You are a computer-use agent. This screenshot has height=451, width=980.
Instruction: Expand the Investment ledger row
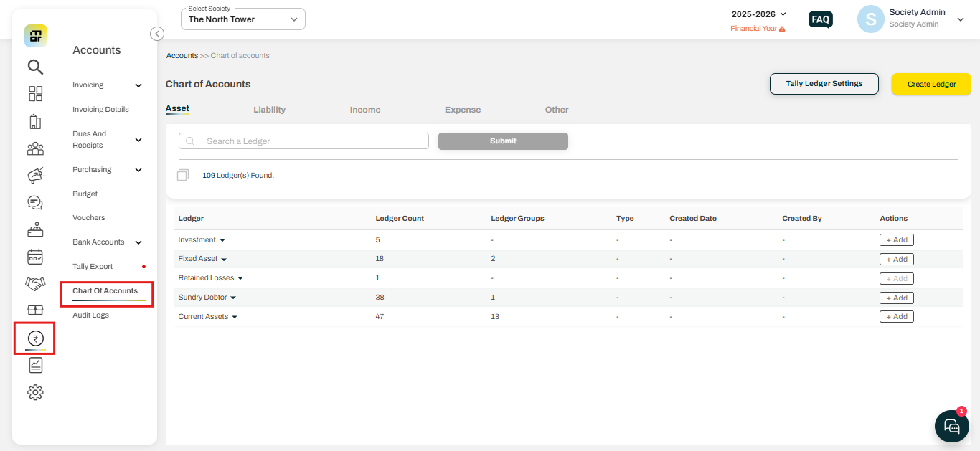coord(222,240)
